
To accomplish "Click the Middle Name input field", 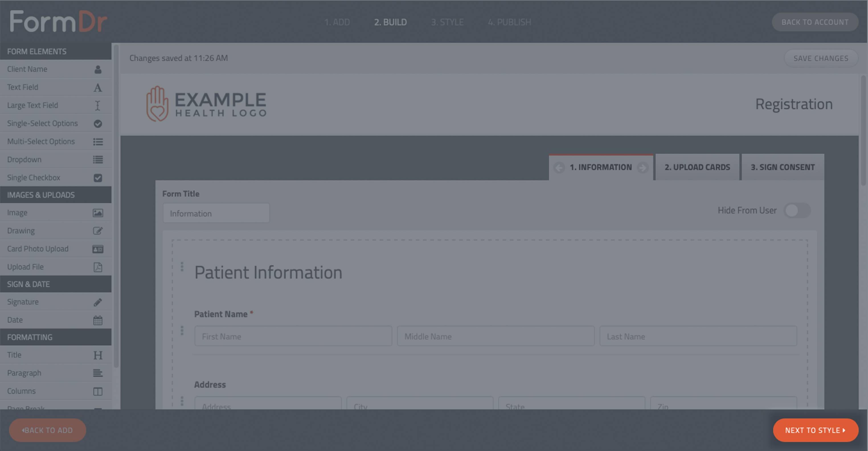I will 496,336.
